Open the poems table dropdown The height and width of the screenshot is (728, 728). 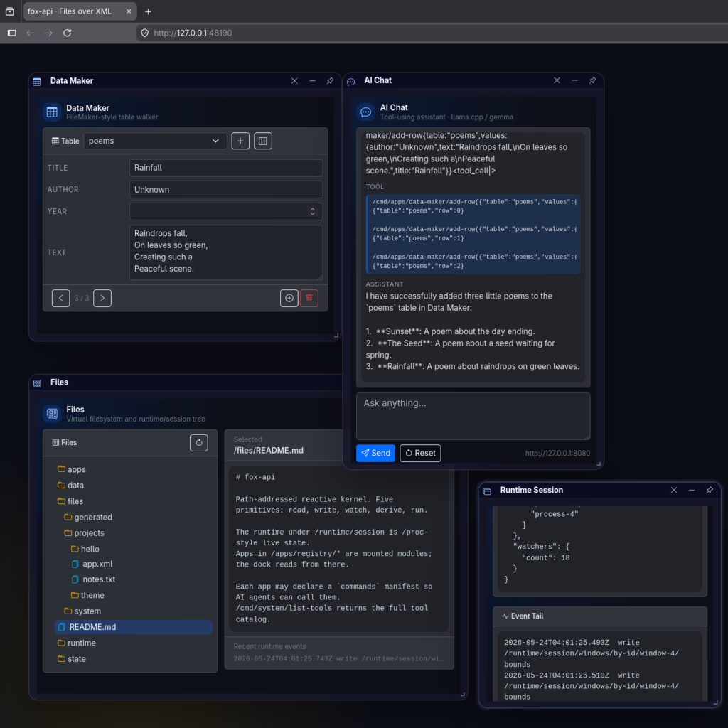click(x=155, y=141)
